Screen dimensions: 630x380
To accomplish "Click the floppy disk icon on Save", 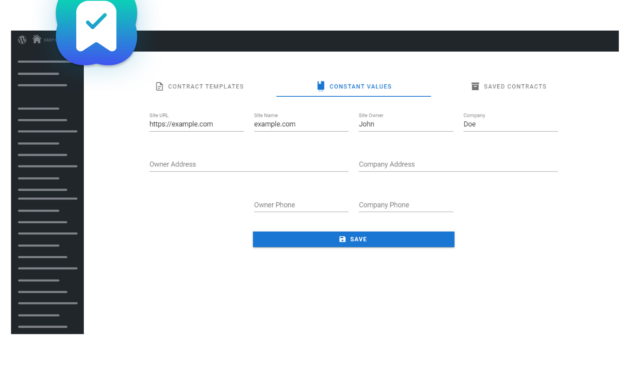I will point(342,239).
